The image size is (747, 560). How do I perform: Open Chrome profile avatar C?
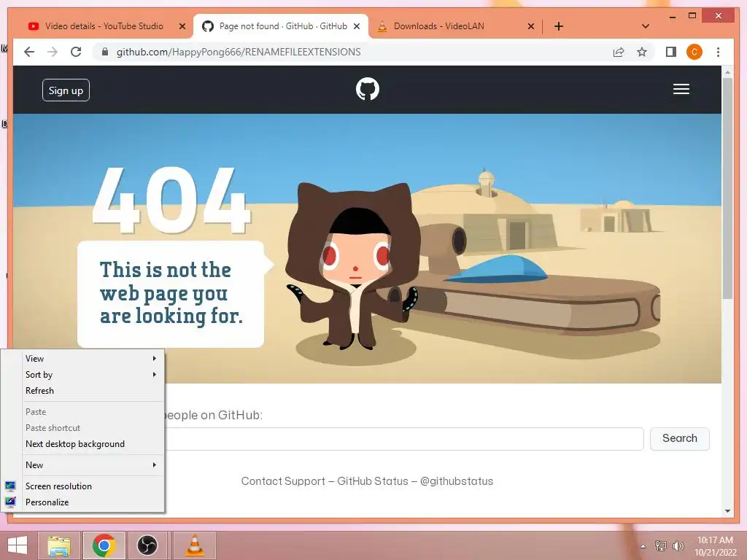[x=694, y=52]
